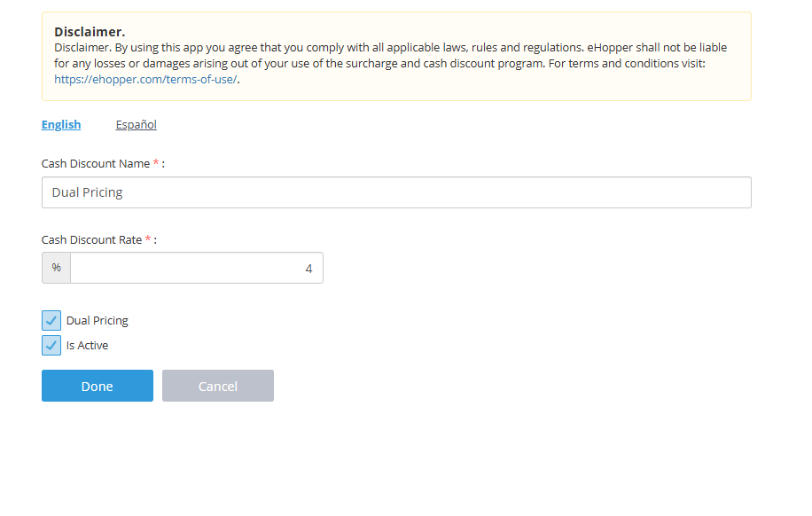Click the bold Disclaimer heading
812x516 pixels.
tap(90, 32)
